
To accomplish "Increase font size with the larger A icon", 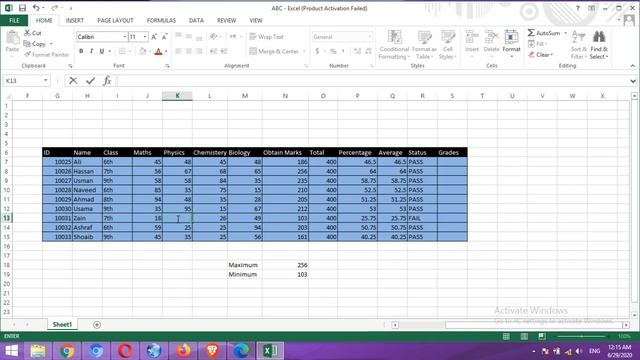I will coord(154,37).
